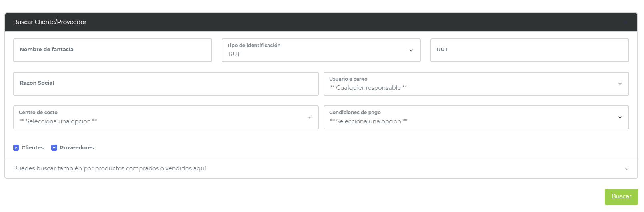This screenshot has height=212, width=644.
Task: Click the Clientes checkbox label text
Action: point(33,148)
